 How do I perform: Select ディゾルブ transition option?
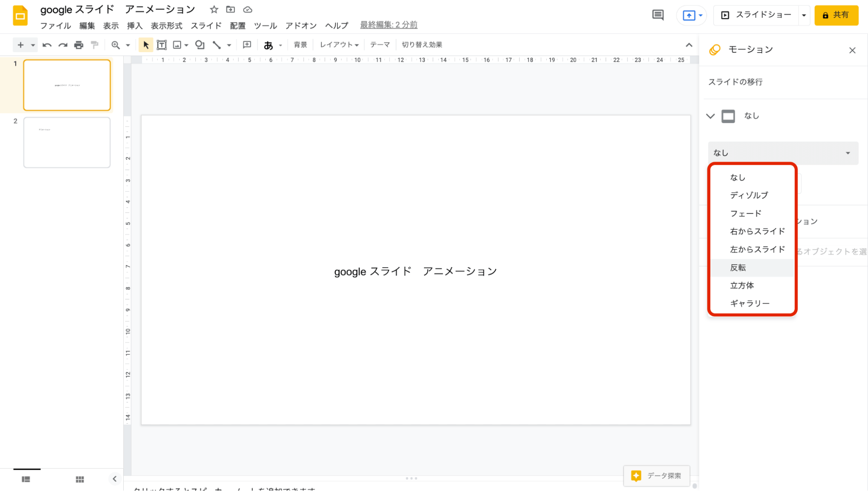click(752, 196)
